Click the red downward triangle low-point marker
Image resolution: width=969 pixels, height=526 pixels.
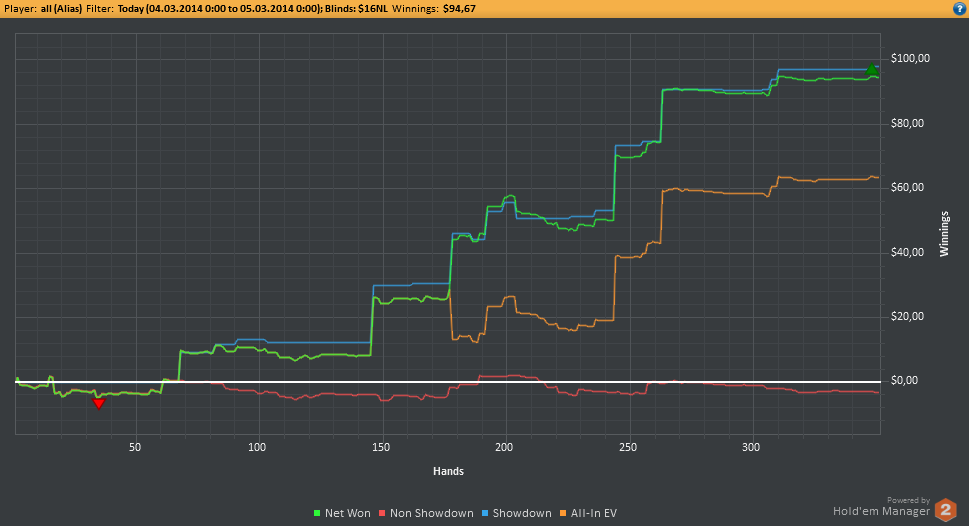pos(98,403)
